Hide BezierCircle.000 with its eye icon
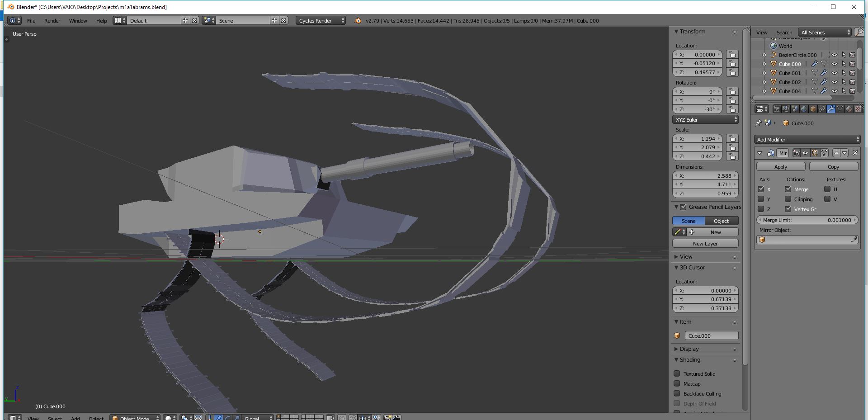 (835, 55)
